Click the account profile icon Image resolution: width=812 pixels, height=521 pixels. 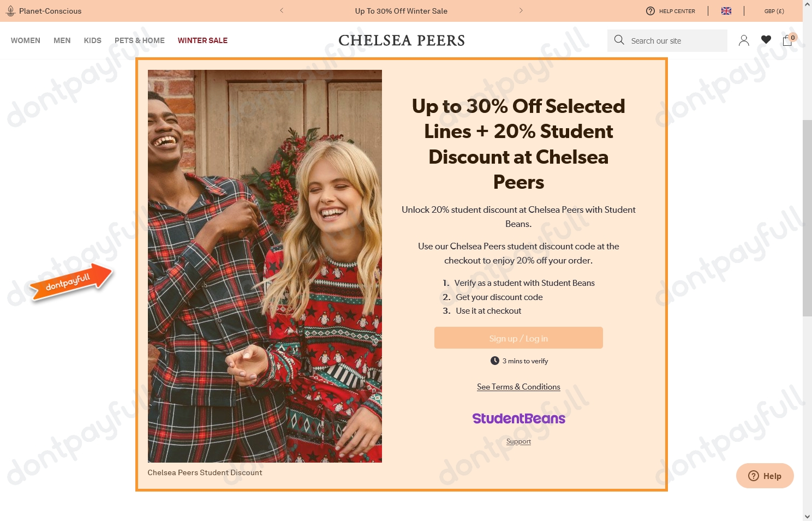pyautogui.click(x=744, y=40)
